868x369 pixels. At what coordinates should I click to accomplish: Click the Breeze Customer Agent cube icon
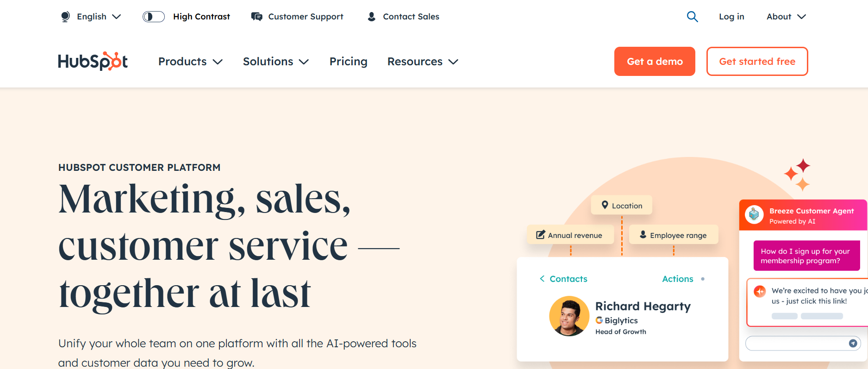pos(754,214)
